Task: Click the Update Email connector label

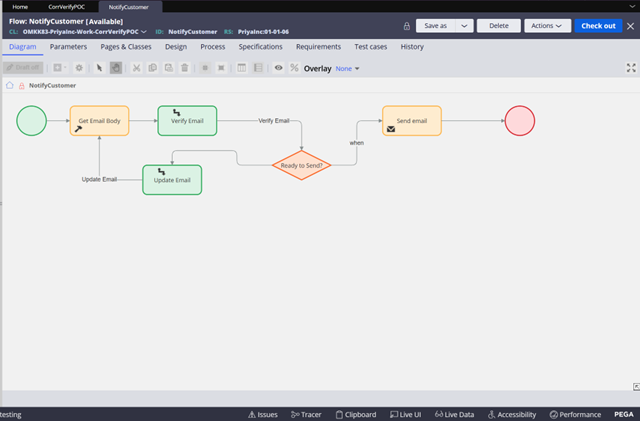Action: point(99,179)
